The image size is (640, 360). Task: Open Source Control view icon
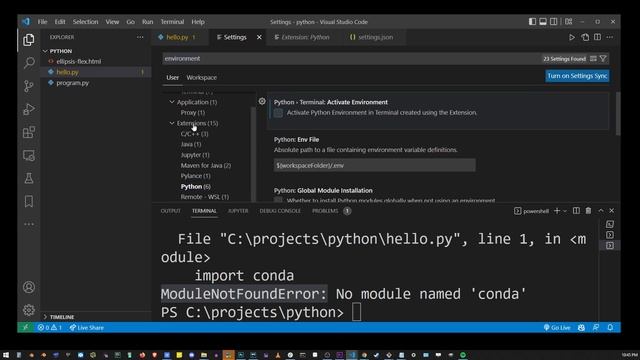[29, 86]
